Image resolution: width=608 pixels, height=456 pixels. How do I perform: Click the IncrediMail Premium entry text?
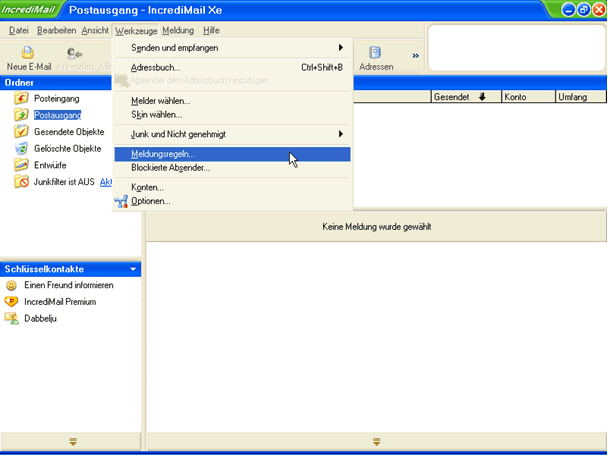60,302
